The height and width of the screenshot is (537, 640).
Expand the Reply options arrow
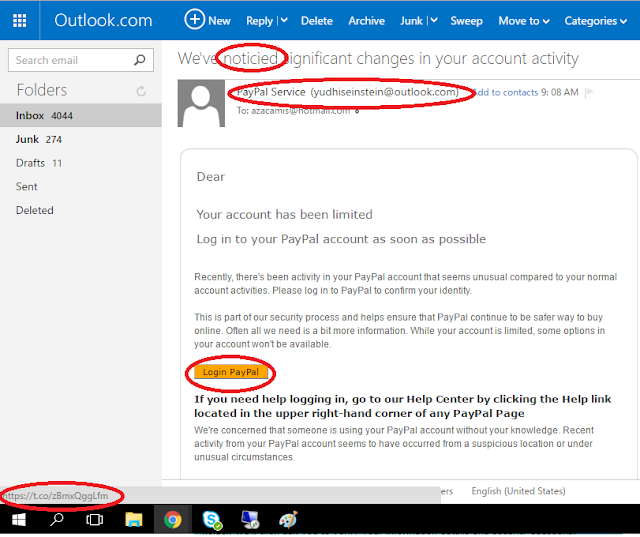pyautogui.click(x=284, y=20)
